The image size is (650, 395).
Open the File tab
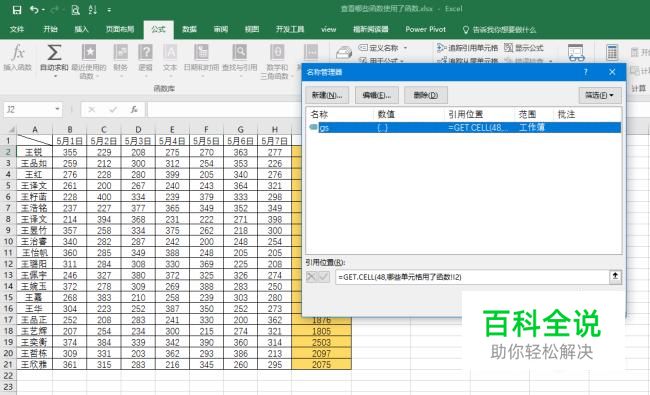(x=17, y=29)
